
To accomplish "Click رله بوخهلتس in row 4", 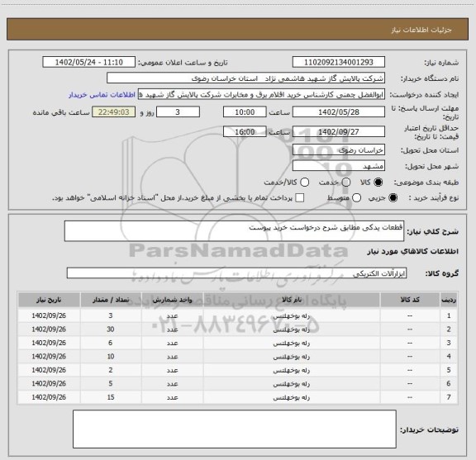I will click(292, 357).
